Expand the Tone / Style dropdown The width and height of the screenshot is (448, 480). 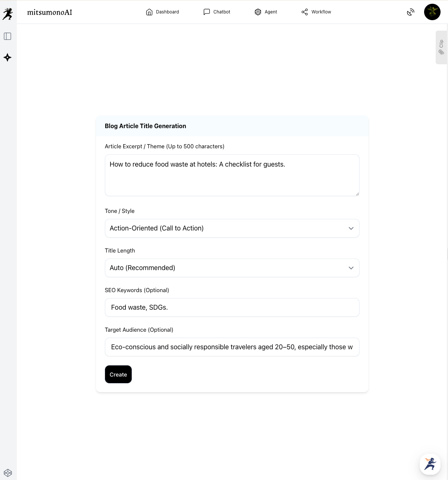(x=232, y=228)
